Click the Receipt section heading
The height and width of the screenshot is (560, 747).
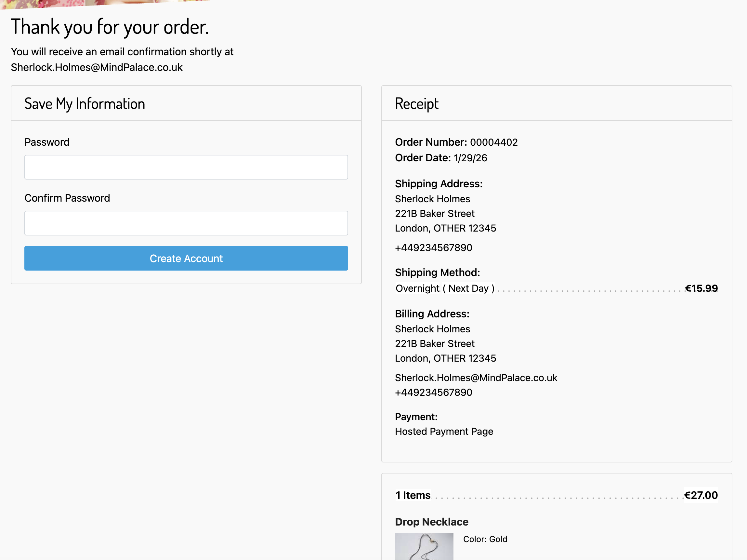416,103
